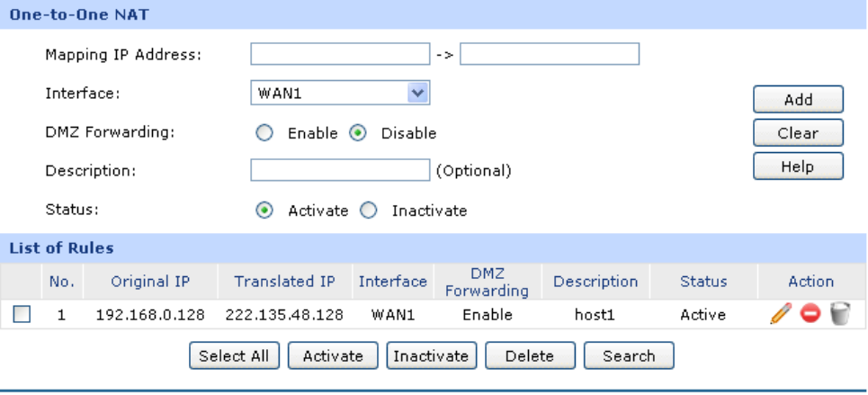Open Help for One-to-One NAT

pyautogui.click(x=798, y=166)
